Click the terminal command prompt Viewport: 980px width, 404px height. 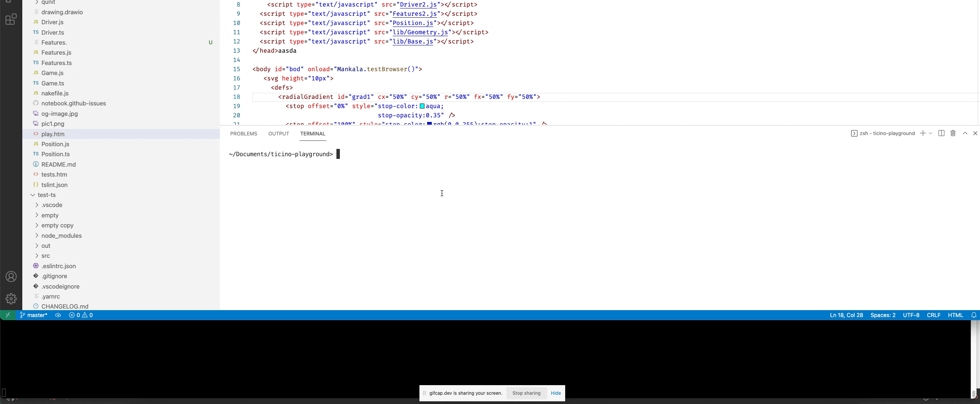[x=338, y=154]
